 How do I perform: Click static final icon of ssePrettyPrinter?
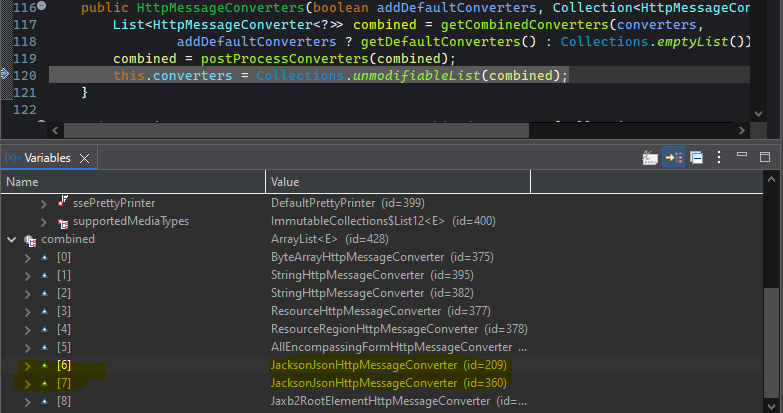(62, 202)
